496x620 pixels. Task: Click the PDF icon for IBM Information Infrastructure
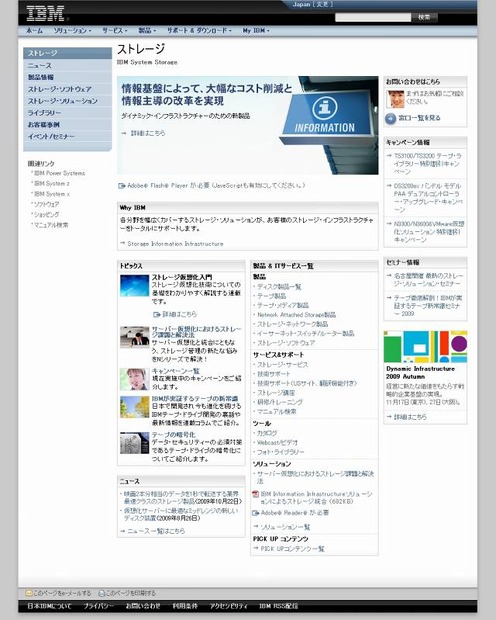256,494
